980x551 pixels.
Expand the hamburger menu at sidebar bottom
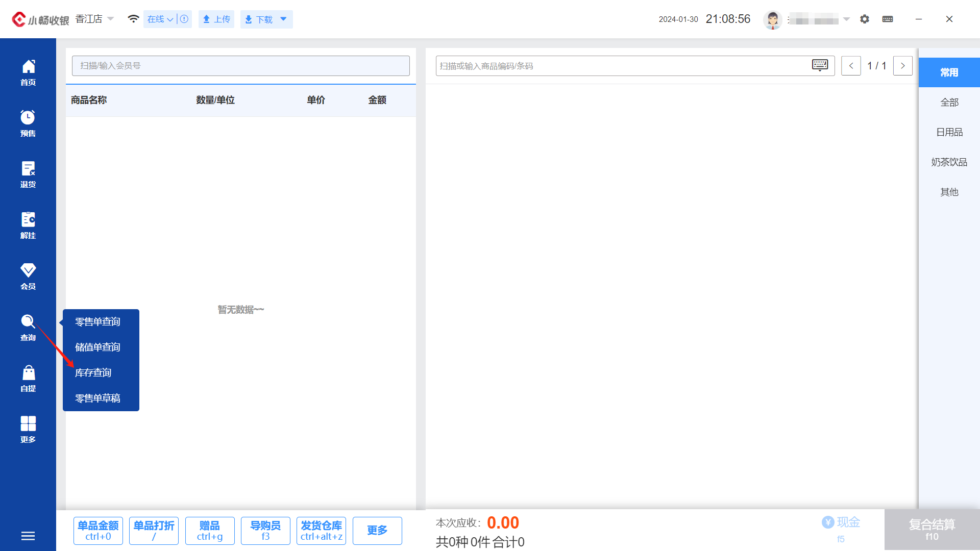coord(28,536)
